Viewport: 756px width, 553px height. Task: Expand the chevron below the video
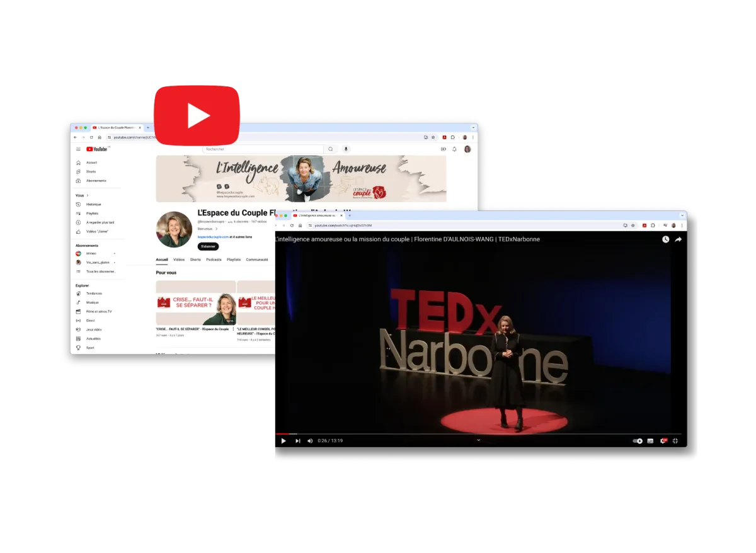coord(479,440)
